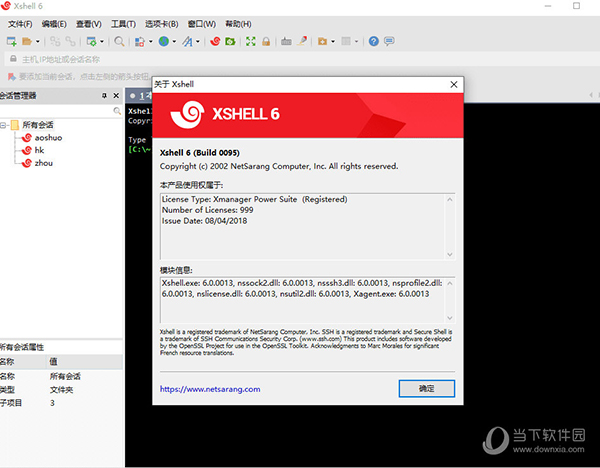This screenshot has height=468, width=600.
Task: Open the 编辑(E) menu
Action: point(54,24)
